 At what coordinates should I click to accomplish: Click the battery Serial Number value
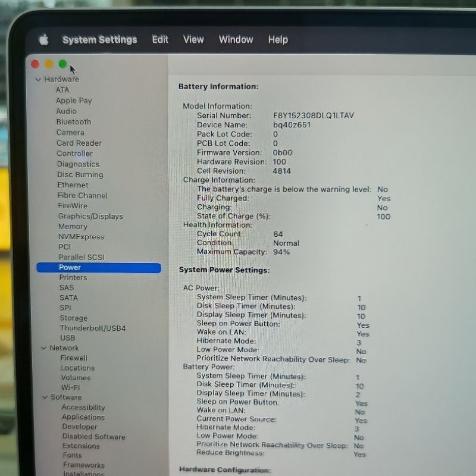(x=313, y=115)
